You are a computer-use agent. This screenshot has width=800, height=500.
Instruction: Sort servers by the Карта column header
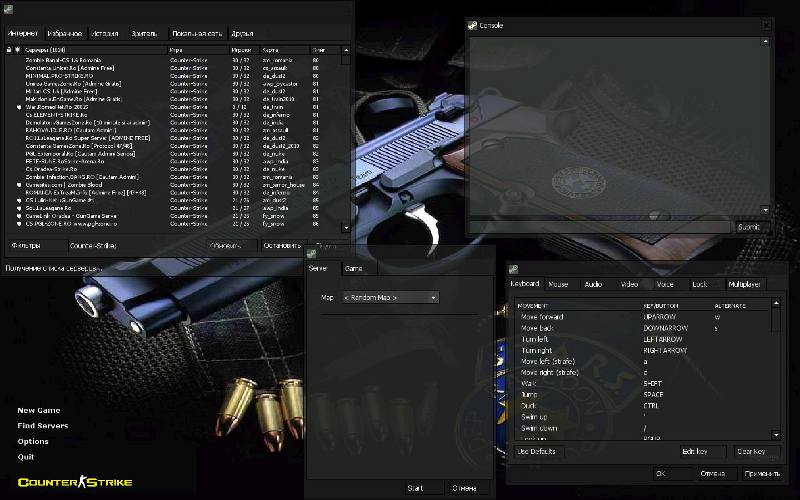[284, 50]
